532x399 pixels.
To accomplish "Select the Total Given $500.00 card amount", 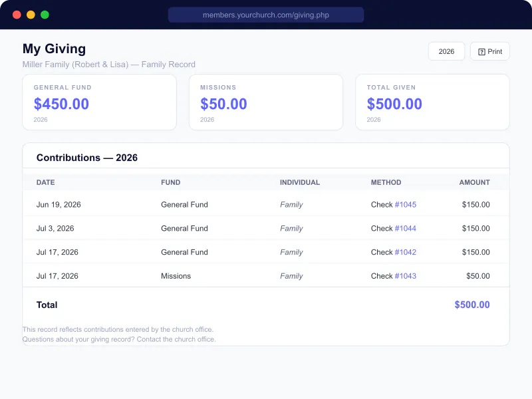I will [x=394, y=104].
